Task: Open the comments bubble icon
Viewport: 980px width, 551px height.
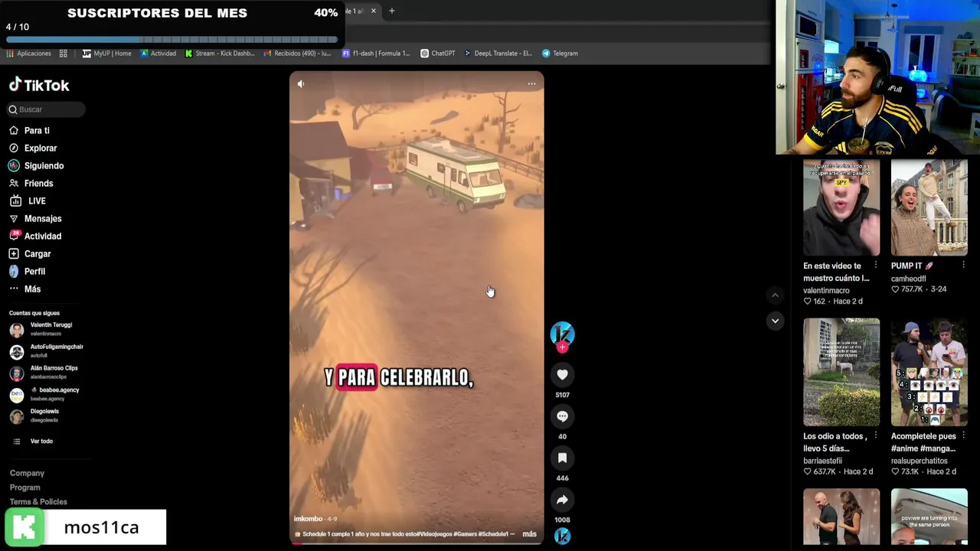Action: pyautogui.click(x=562, y=416)
